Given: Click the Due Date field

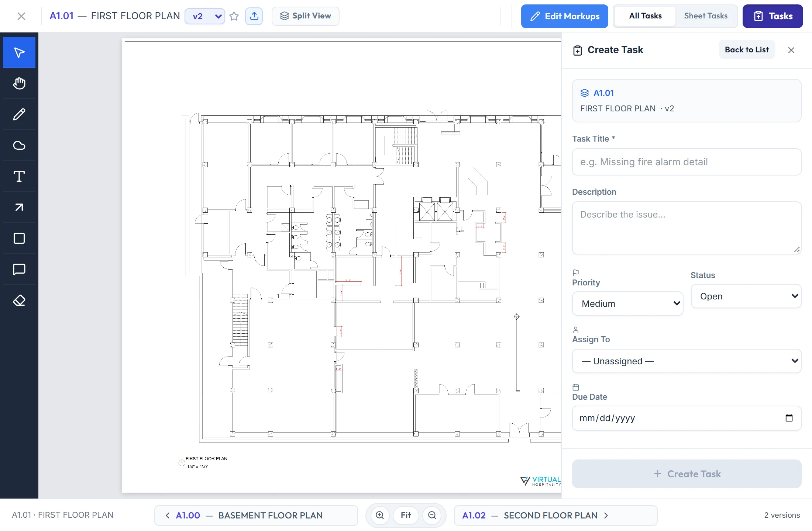Looking at the screenshot, I should [x=687, y=418].
